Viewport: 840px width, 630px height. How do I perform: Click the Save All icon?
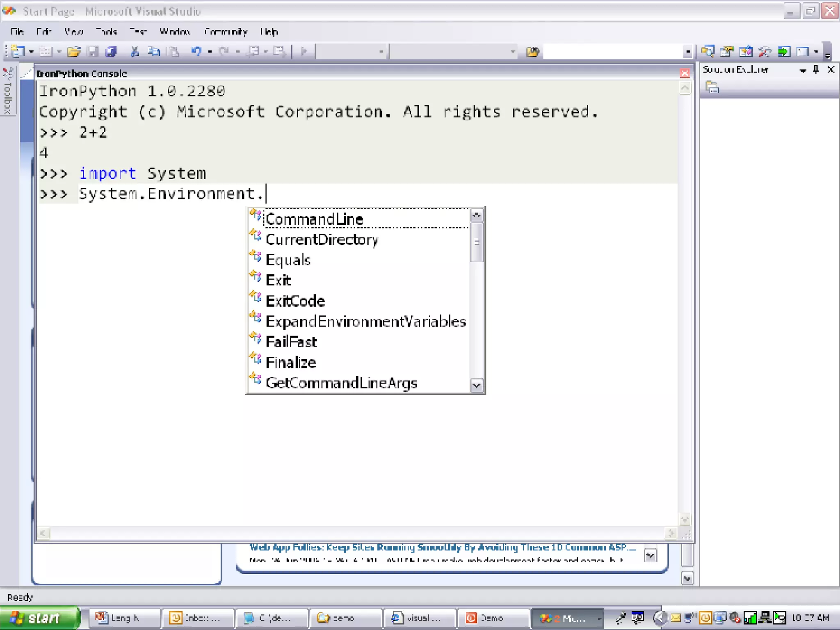point(111,51)
